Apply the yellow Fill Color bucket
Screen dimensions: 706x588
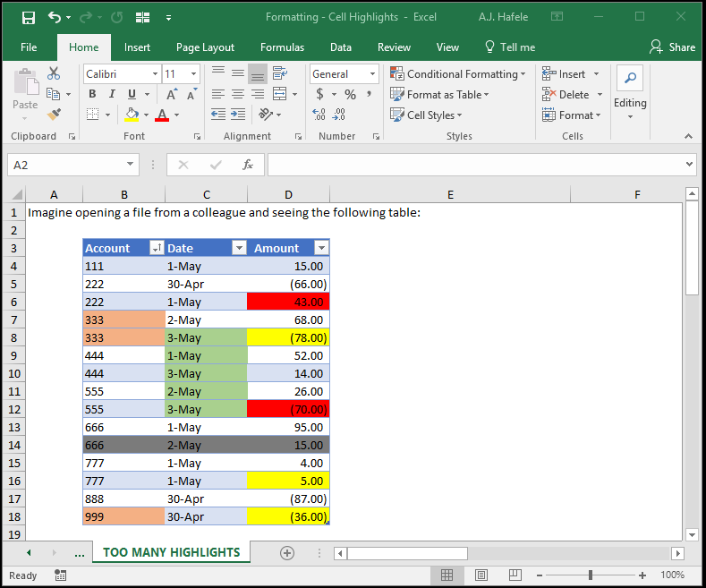(132, 115)
